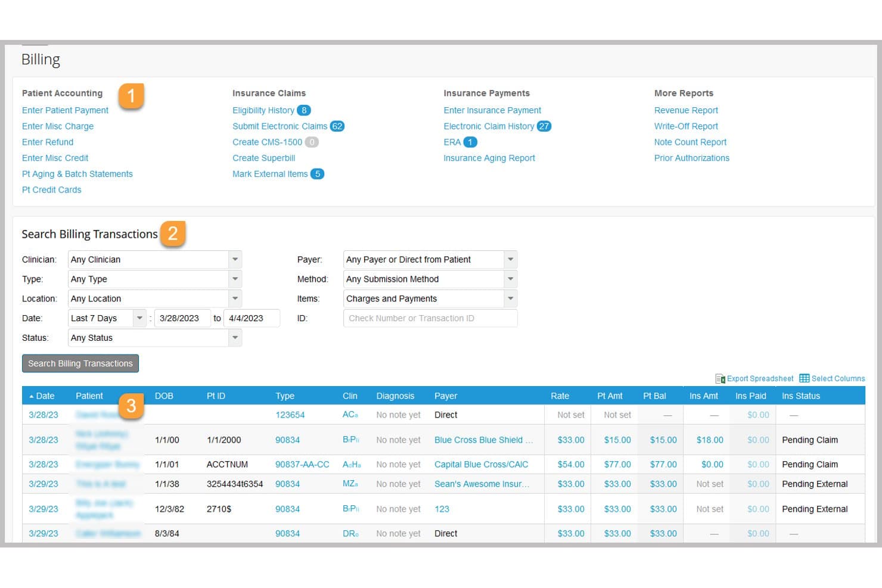
Task: Open Eligibility History link
Action: point(263,110)
